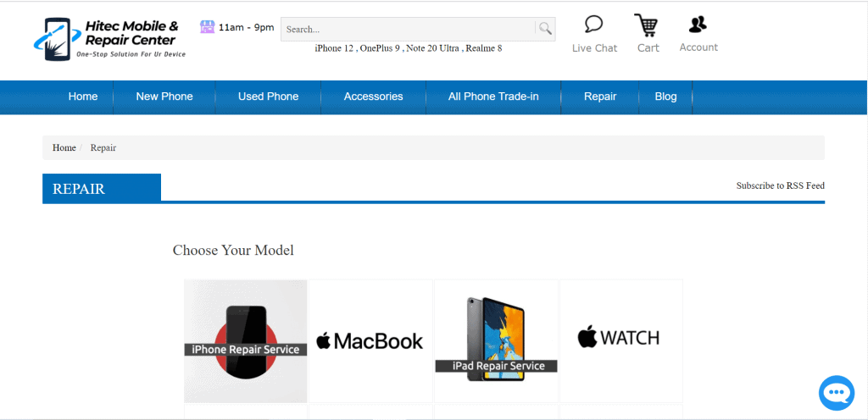The height and width of the screenshot is (420, 868).
Task: Open the New Phone menu item
Action: tap(164, 97)
